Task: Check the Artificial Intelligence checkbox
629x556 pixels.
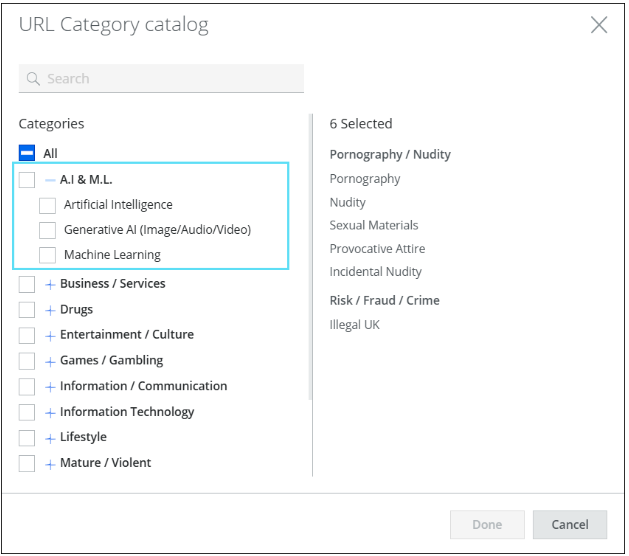Action: pos(47,205)
